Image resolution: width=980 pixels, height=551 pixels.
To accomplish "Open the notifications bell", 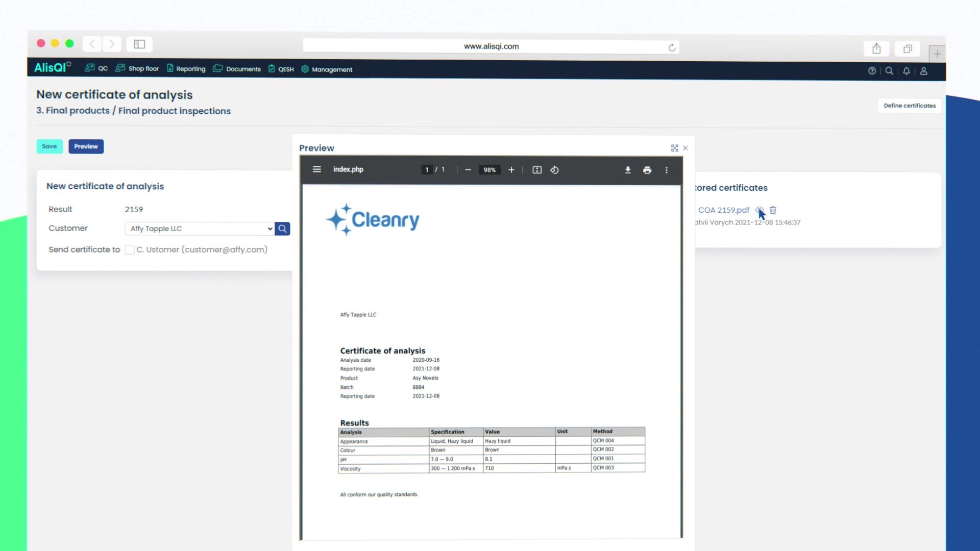I will point(906,71).
